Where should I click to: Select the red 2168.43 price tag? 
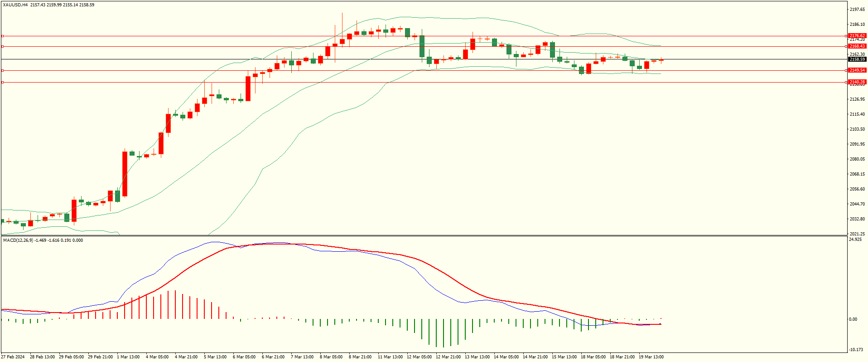pyautogui.click(x=857, y=46)
